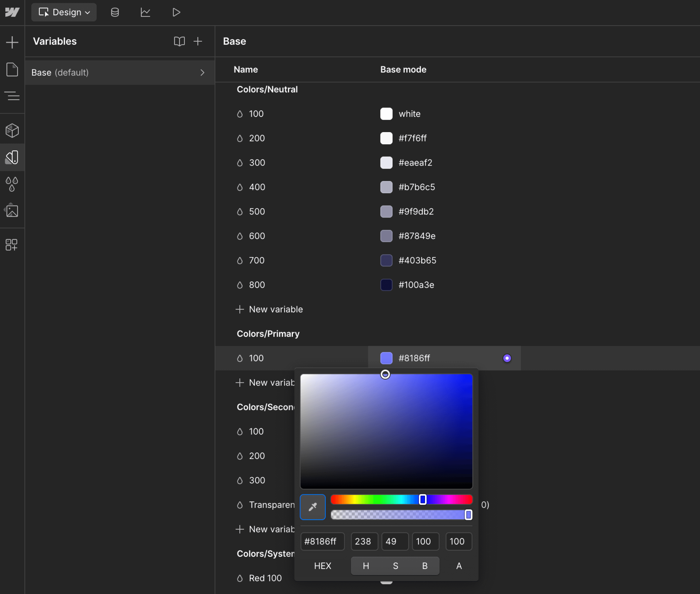The image size is (700, 594).
Task: Open the Navigator panel
Action: pos(13,96)
